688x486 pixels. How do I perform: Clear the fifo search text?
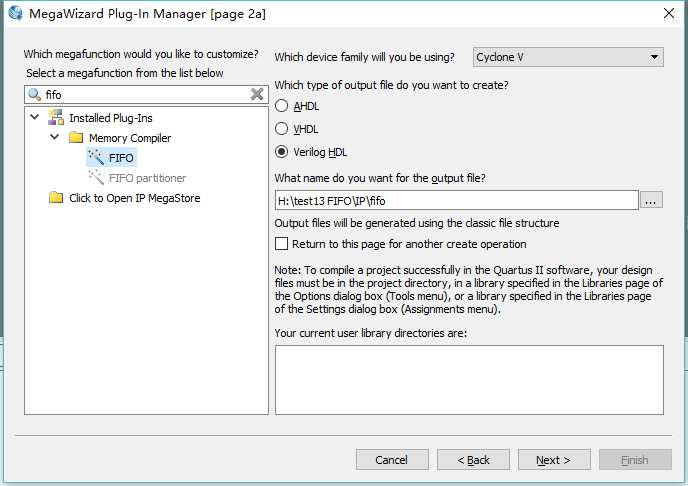click(257, 94)
